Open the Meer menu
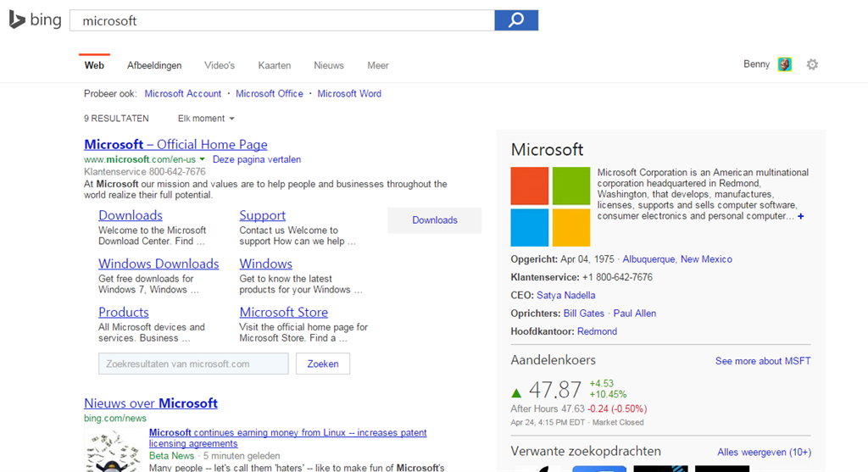 [378, 65]
